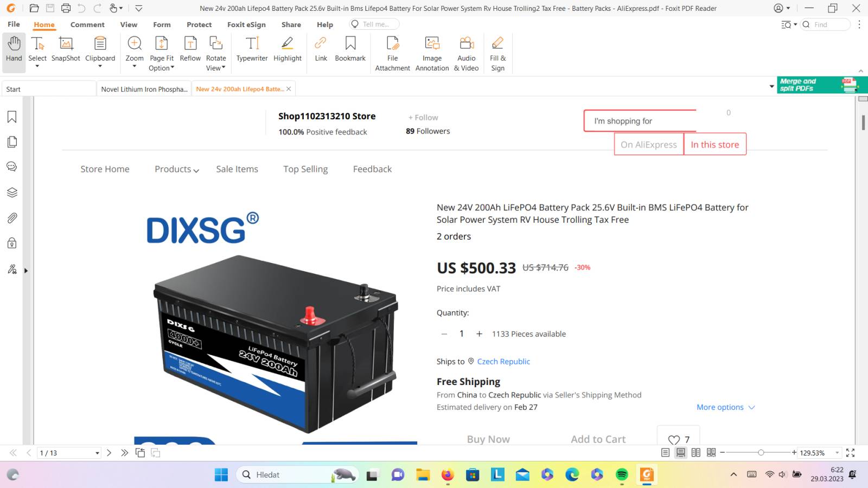Switch to single page view
868x488 pixels.
tap(666, 453)
